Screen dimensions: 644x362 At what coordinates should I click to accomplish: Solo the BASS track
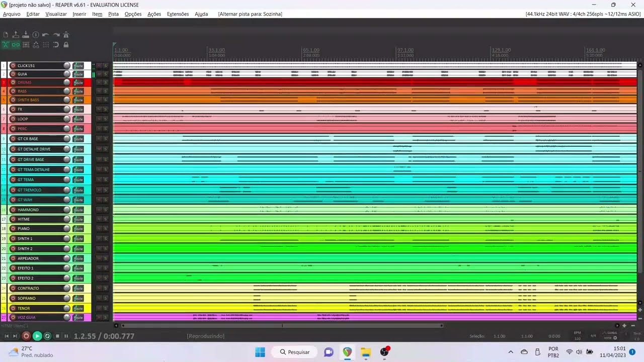tap(106, 91)
